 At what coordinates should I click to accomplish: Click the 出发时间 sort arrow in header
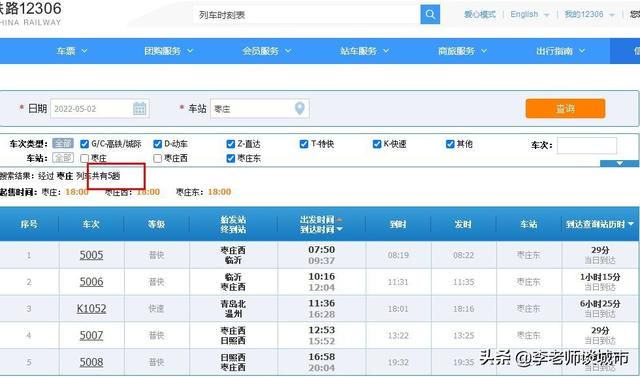(x=339, y=220)
